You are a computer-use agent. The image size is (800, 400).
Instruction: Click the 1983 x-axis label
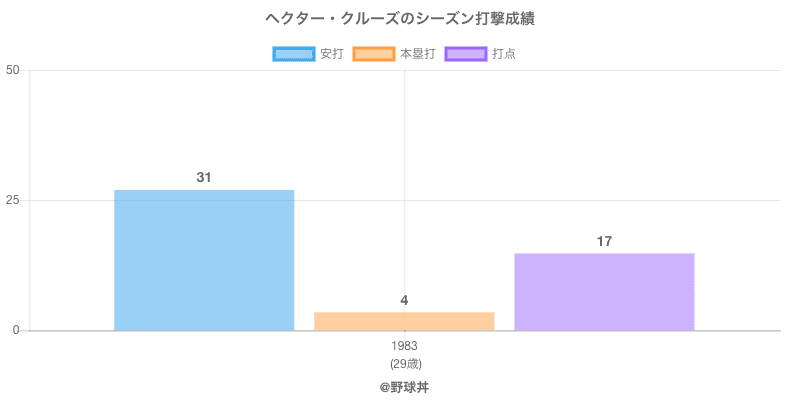[404, 346]
